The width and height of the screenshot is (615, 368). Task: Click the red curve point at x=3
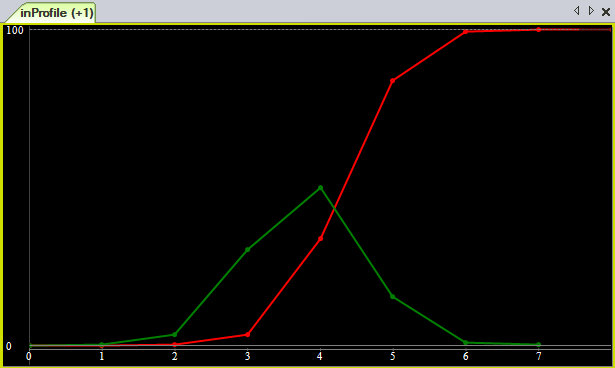247,335
